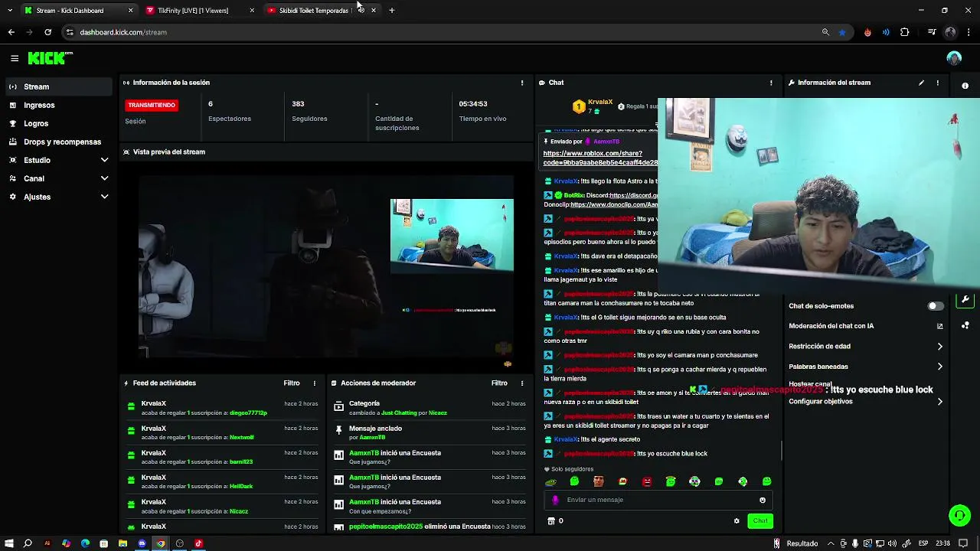Click Nextwolf in the activity feed
980x551 pixels.
(x=242, y=437)
